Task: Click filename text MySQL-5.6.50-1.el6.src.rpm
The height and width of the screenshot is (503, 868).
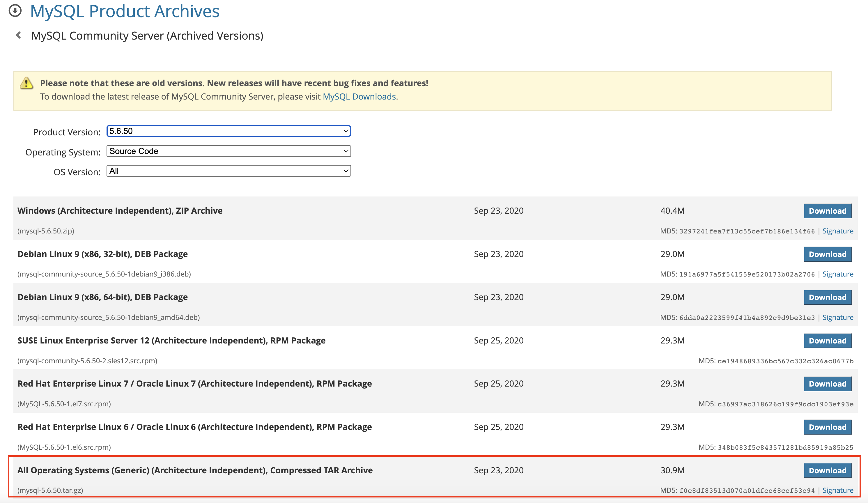Action: click(x=64, y=447)
